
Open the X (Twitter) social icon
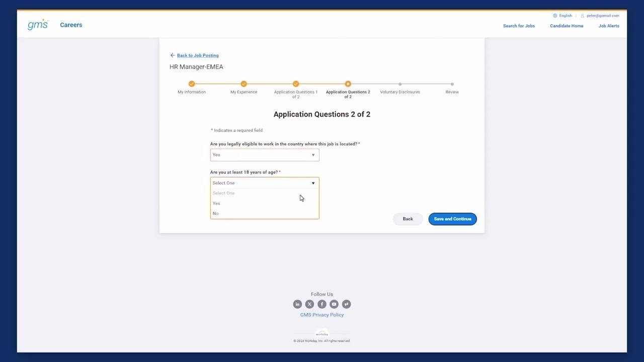click(309, 304)
